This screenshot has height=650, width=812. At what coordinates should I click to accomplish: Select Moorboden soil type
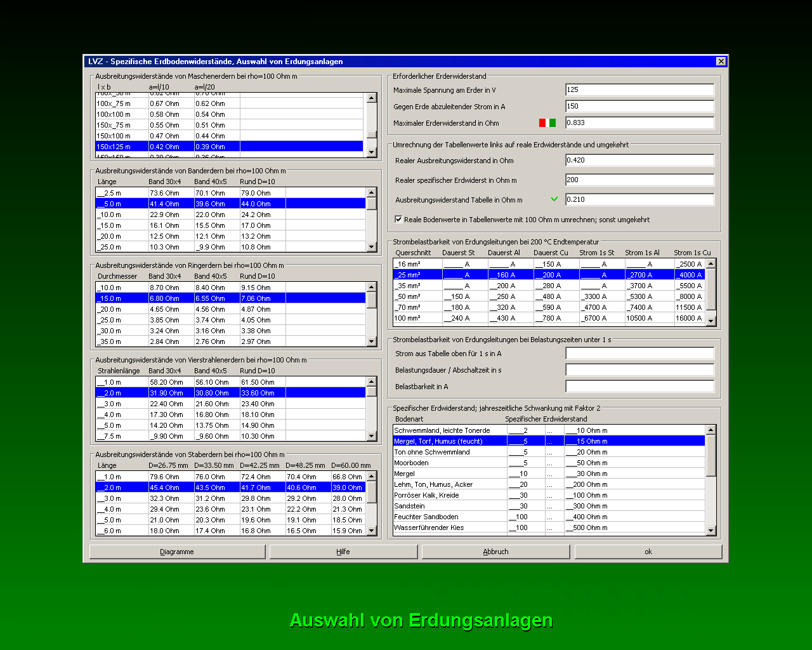click(549, 463)
